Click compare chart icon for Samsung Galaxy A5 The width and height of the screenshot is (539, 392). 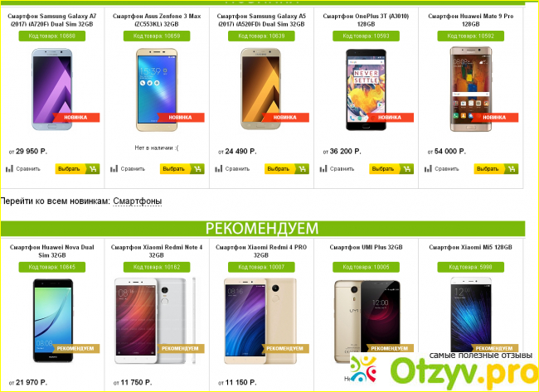(219, 169)
